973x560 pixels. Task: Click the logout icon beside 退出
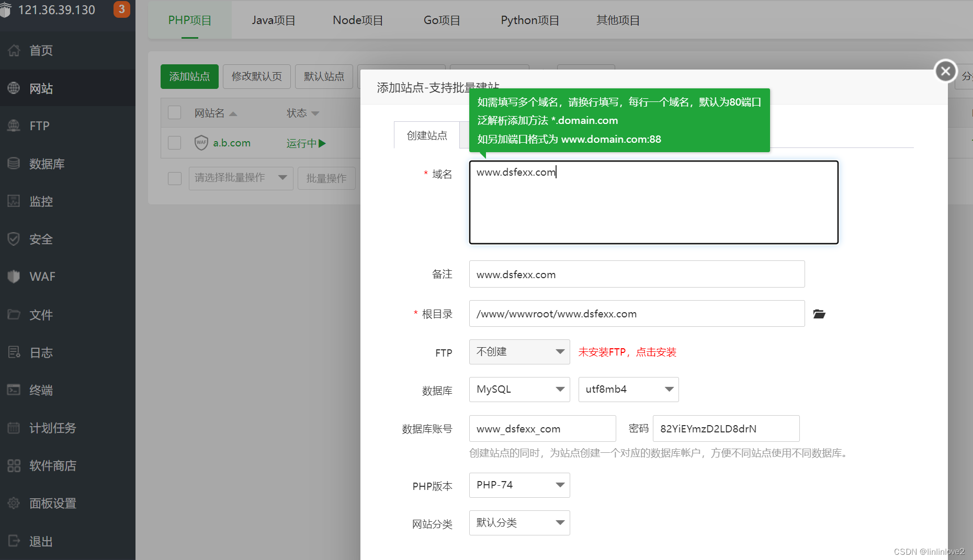click(14, 541)
